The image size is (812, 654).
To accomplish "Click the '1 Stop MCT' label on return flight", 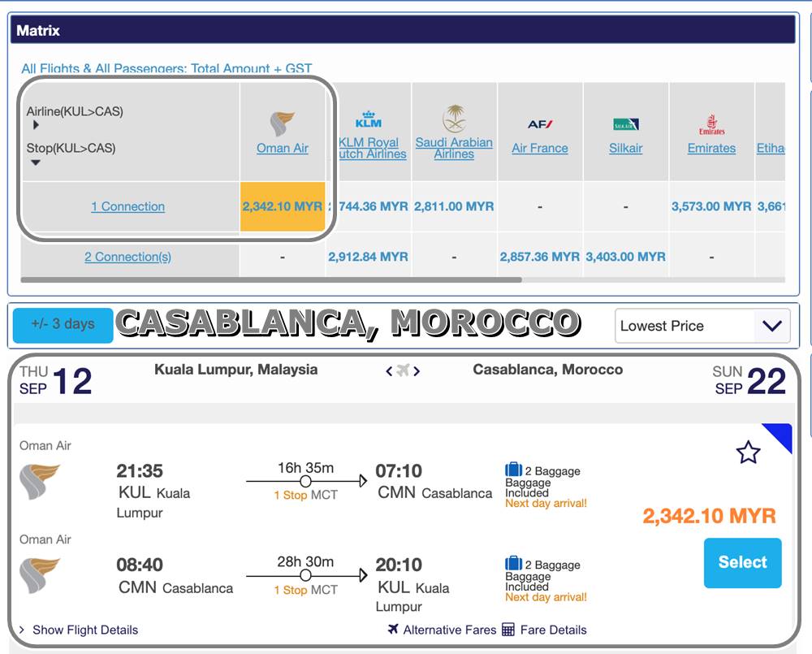I will click(305, 590).
